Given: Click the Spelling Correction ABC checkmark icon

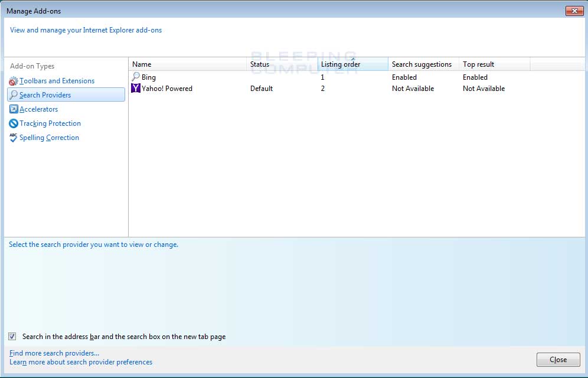Looking at the screenshot, I should 14,138.
